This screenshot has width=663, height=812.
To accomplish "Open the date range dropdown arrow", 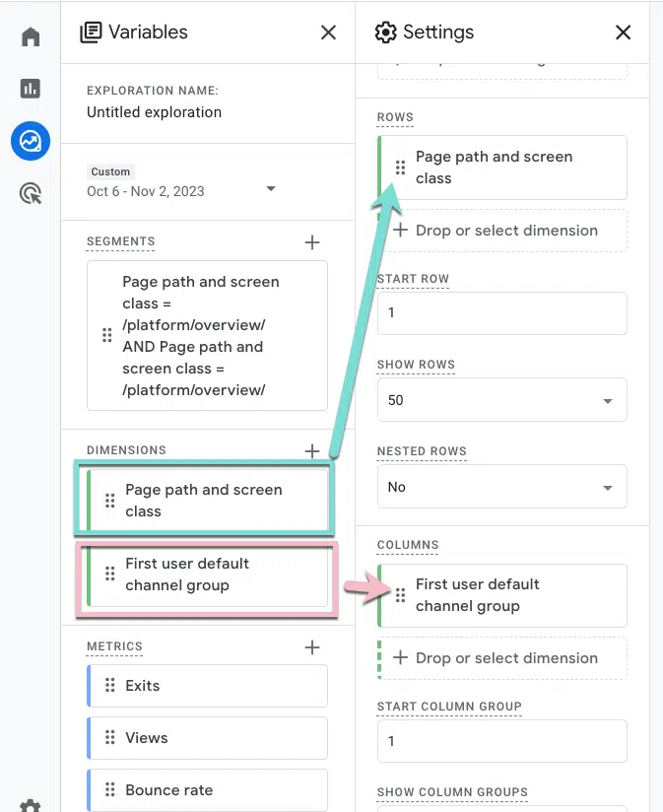I will (x=271, y=188).
